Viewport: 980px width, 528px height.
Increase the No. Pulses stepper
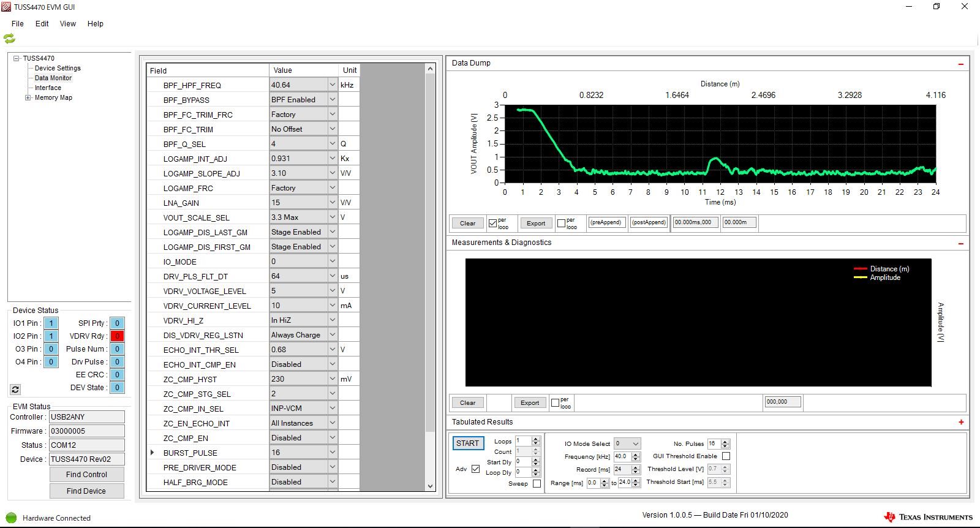[x=725, y=442]
